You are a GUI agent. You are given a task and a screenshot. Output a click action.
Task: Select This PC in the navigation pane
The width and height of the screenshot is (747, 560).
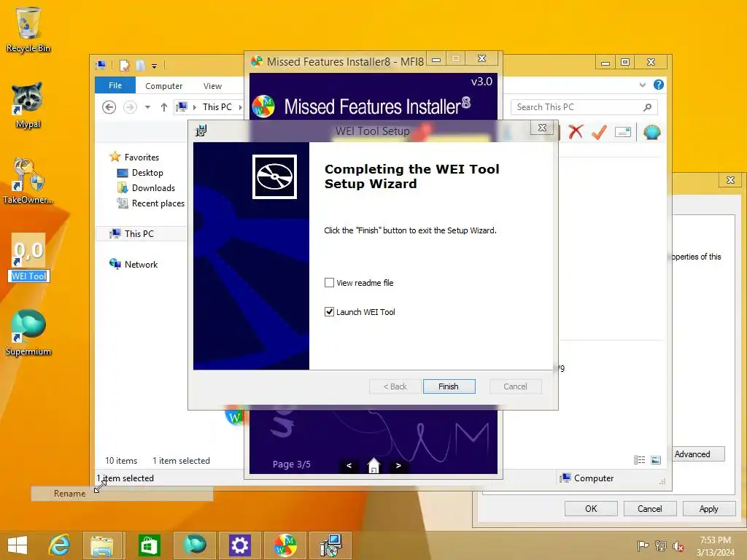[x=139, y=233]
